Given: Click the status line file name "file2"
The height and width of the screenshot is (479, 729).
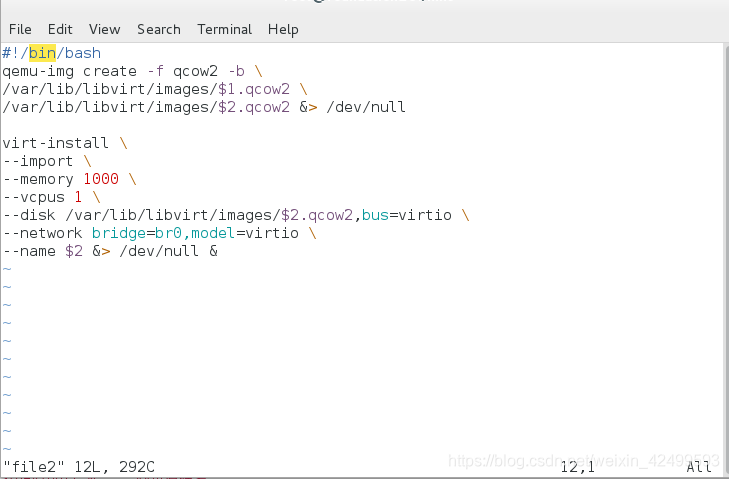Looking at the screenshot, I should (33, 466).
